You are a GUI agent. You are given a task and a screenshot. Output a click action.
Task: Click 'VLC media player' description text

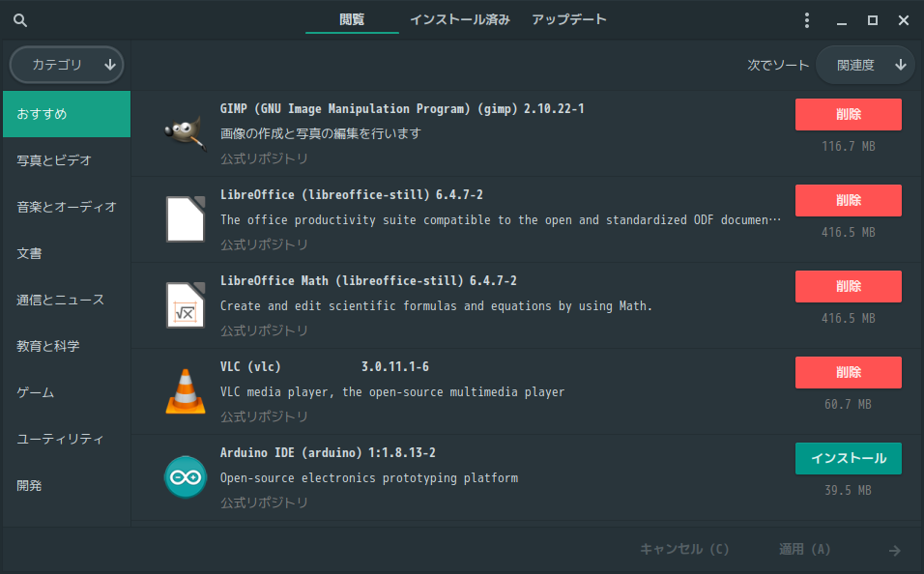click(x=391, y=392)
